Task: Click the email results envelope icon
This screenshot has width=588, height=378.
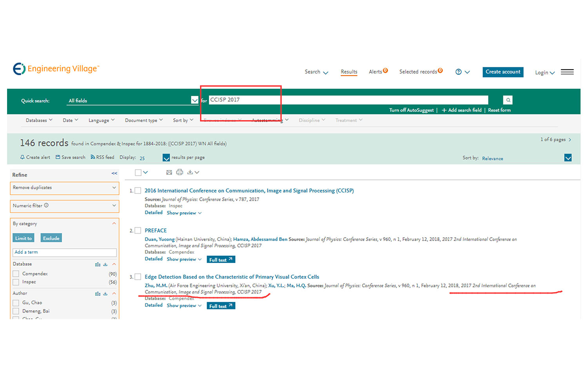Action: (x=169, y=172)
